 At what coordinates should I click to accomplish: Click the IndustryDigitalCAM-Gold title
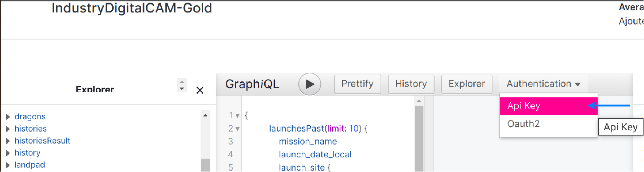(132, 8)
